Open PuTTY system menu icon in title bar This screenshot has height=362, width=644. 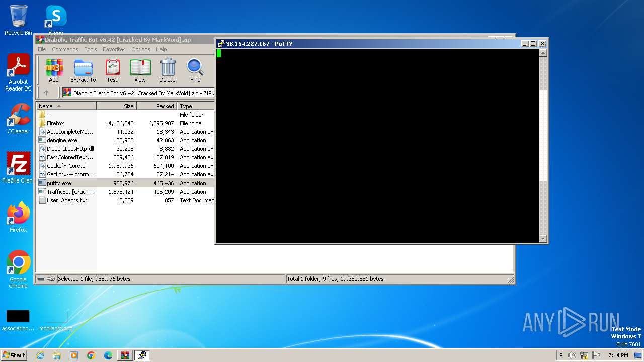(x=221, y=44)
